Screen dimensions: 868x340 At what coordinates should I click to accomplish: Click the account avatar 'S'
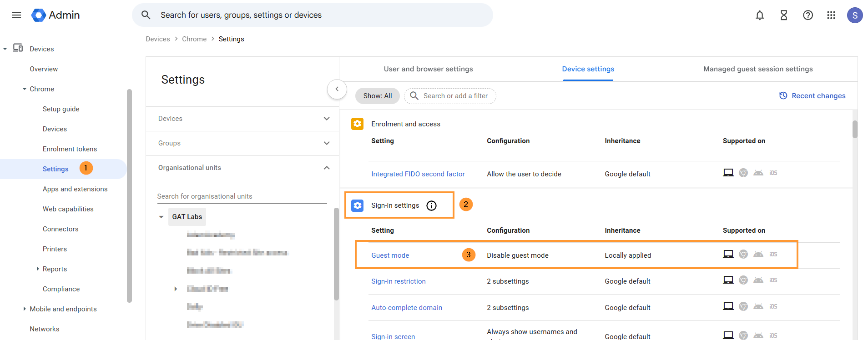pyautogui.click(x=855, y=15)
